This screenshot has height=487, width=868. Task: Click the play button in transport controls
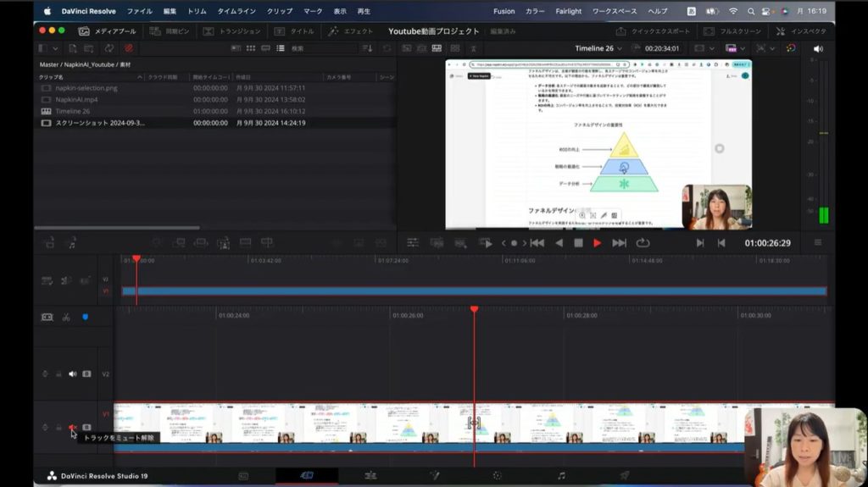(597, 243)
